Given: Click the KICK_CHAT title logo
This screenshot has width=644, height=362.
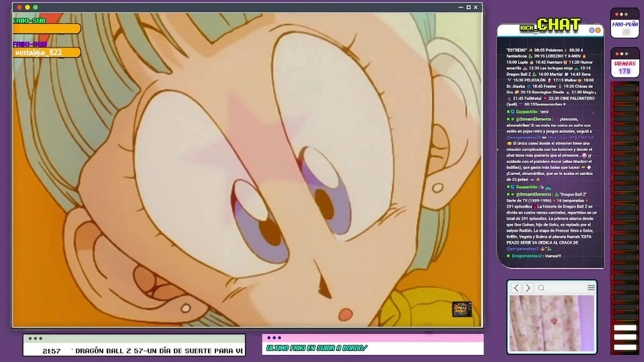Looking at the screenshot, I should (x=550, y=25).
